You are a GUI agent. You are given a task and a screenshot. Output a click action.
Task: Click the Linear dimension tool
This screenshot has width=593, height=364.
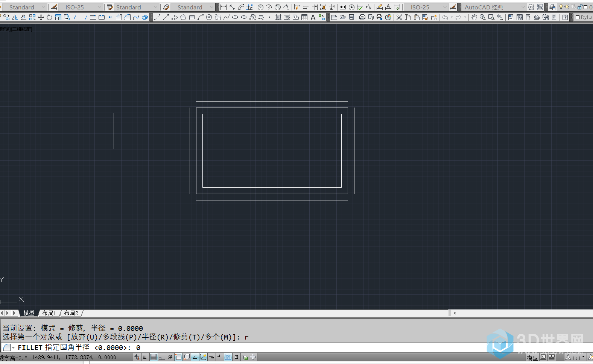point(224,7)
